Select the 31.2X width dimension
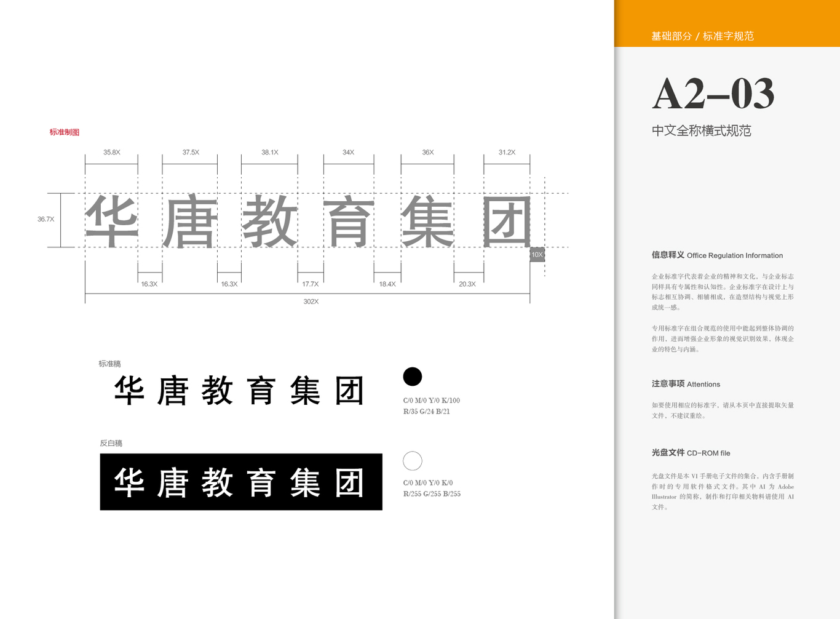This screenshot has height=619, width=840. (x=507, y=152)
